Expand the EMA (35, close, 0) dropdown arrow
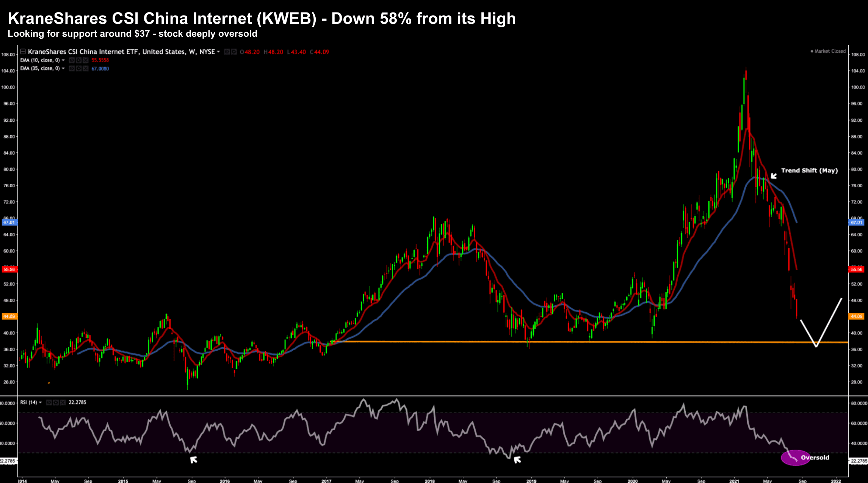The width and height of the screenshot is (868, 483). click(63, 69)
